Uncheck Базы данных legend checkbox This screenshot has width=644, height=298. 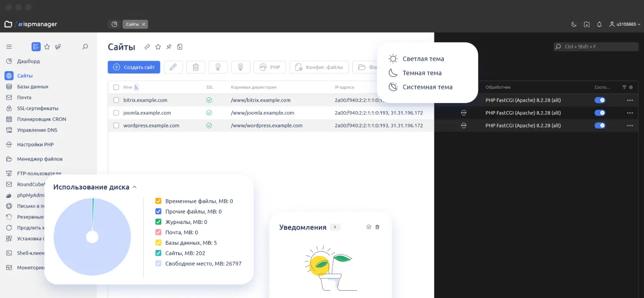pyautogui.click(x=158, y=242)
